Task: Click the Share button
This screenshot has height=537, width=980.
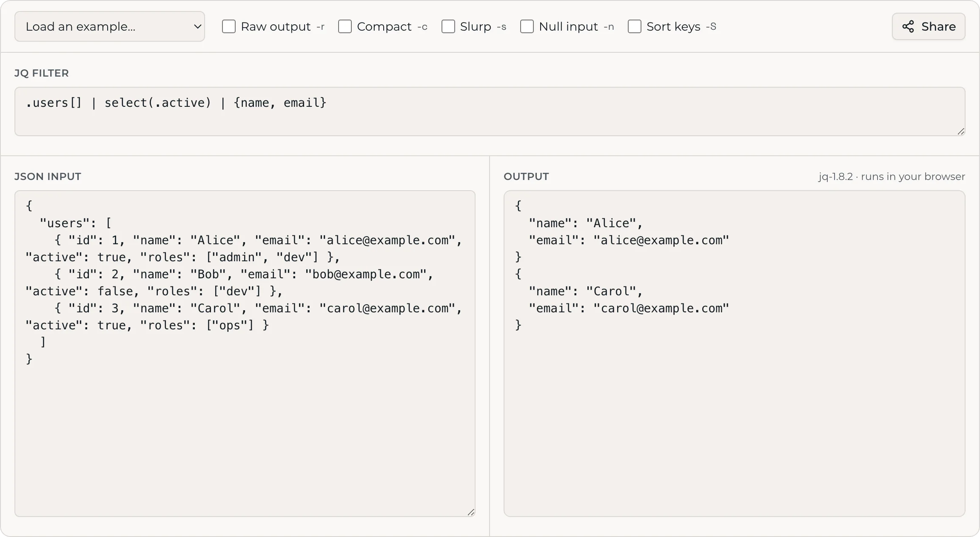Action: 929,26
